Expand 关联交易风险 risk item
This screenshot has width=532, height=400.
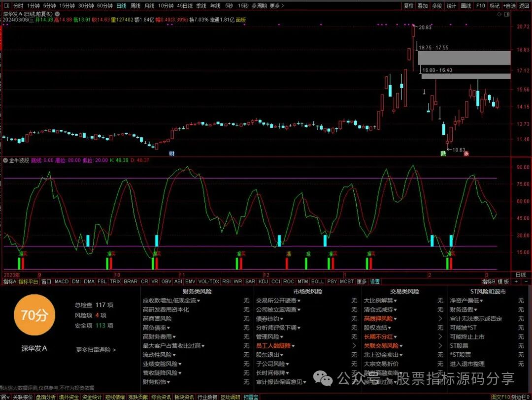point(383,345)
